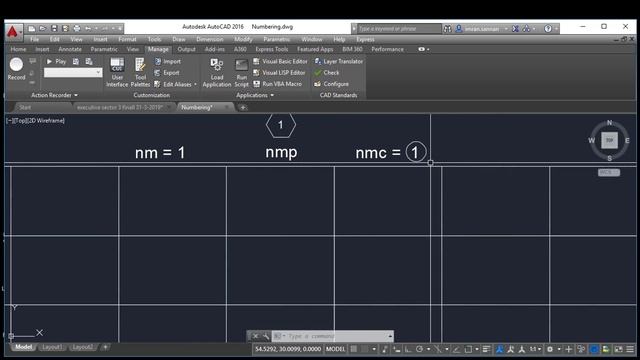Switch to the Start drawing tab
640x360 pixels.
pyautogui.click(x=25, y=107)
